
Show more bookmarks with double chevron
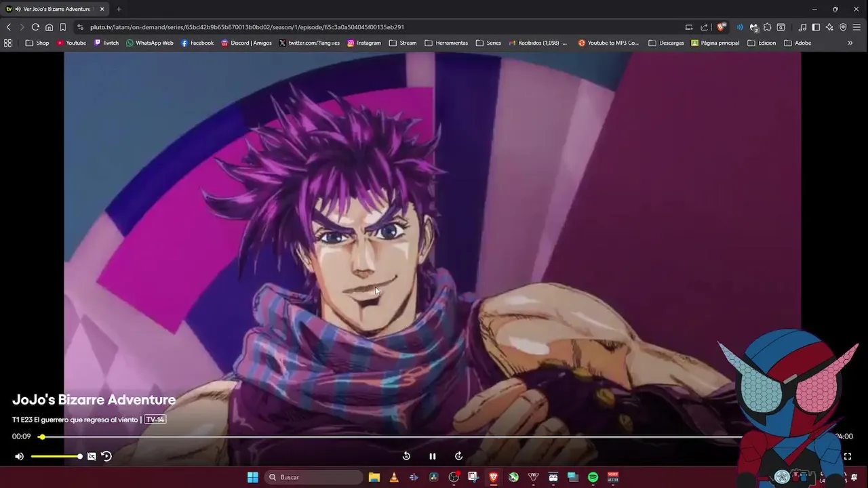point(850,43)
